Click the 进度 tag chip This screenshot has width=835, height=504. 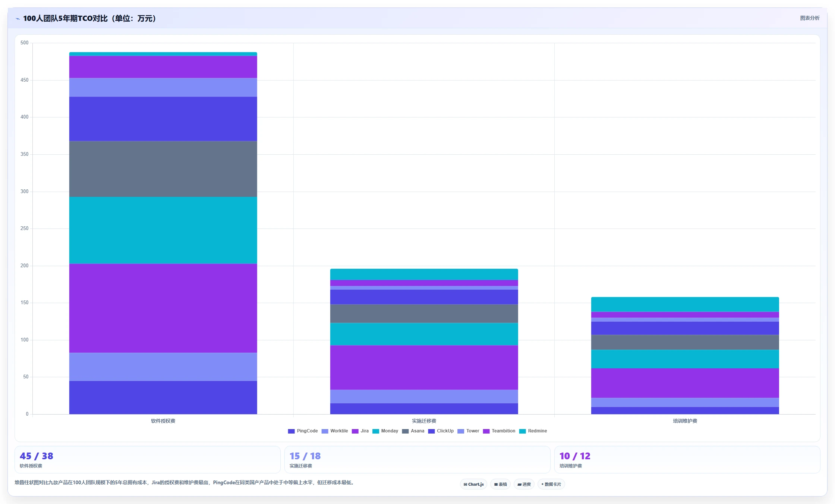tap(524, 484)
